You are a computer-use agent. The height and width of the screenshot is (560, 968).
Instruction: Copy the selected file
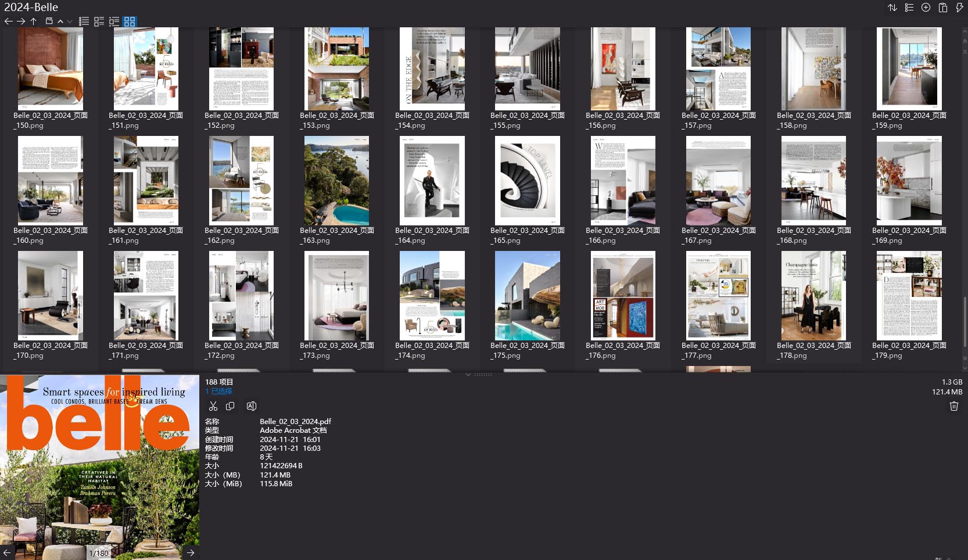230,406
